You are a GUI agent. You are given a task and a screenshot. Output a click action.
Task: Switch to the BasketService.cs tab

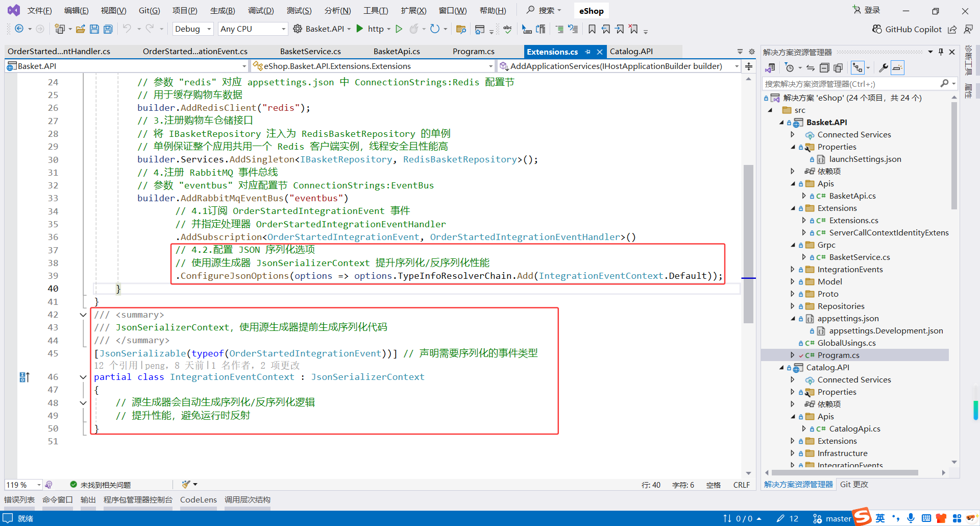(310, 51)
